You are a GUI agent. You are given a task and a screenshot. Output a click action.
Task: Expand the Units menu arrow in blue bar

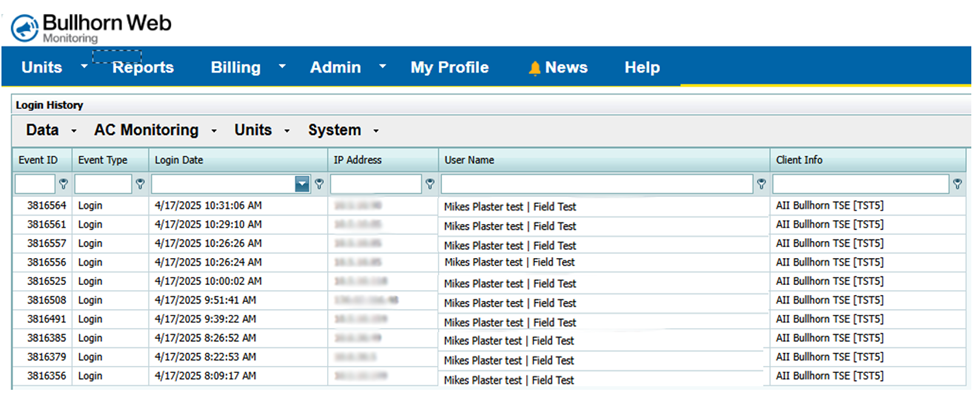tap(84, 65)
